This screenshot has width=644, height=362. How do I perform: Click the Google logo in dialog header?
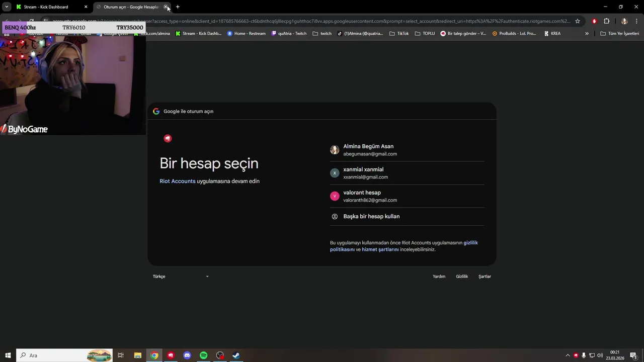pyautogui.click(x=156, y=111)
